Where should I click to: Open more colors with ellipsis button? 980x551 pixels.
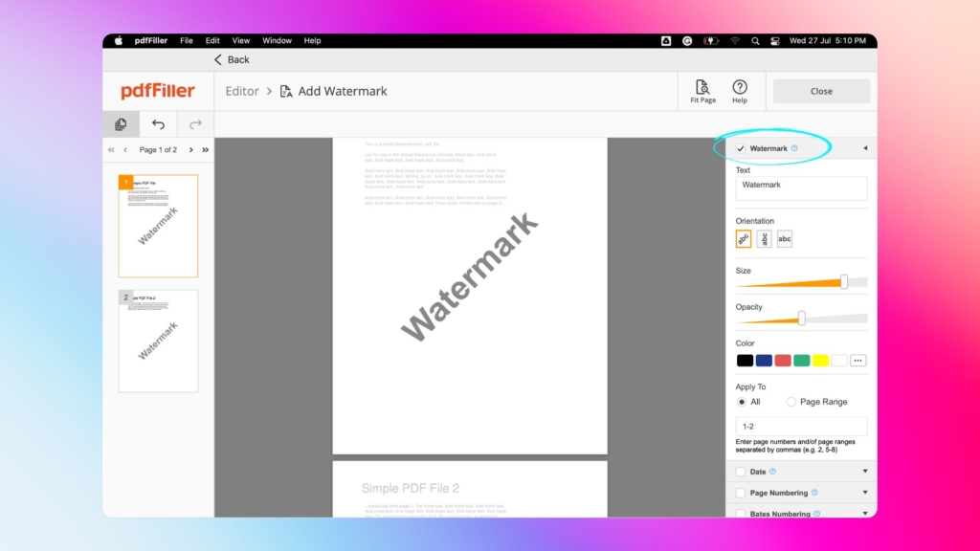coord(858,361)
